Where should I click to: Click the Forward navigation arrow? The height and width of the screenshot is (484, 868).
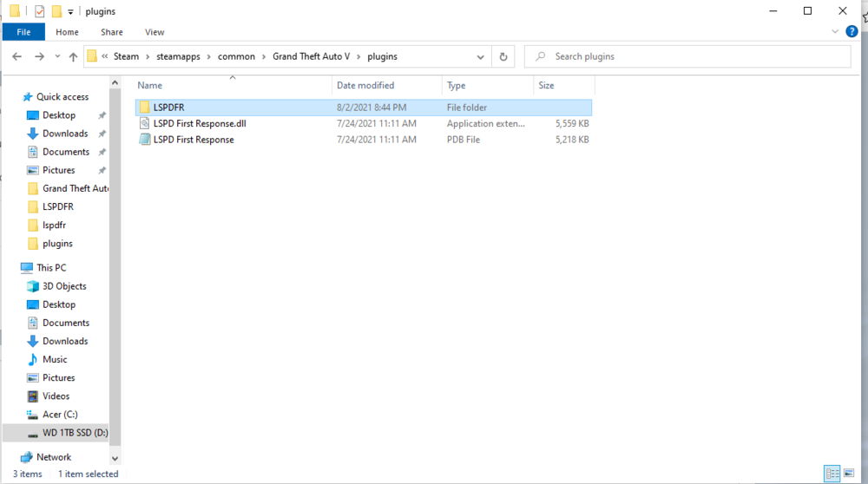click(39, 56)
